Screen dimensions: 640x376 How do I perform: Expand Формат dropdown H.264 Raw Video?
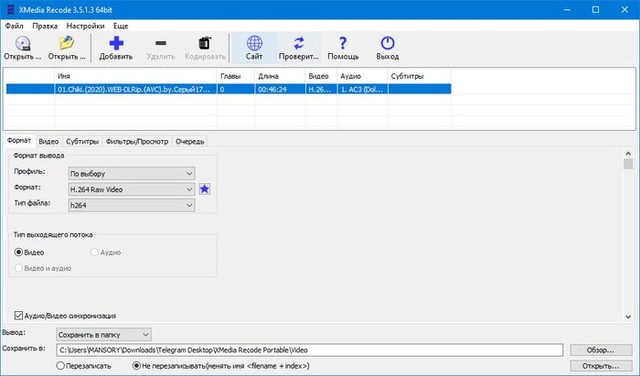pyautogui.click(x=131, y=189)
